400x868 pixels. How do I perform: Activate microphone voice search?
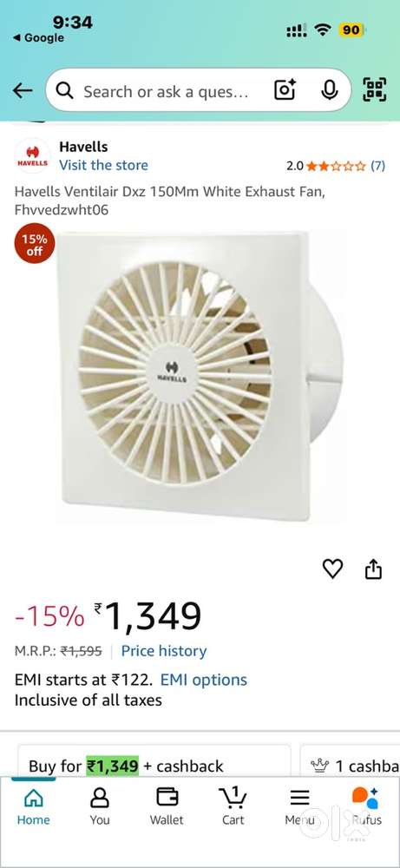click(329, 89)
